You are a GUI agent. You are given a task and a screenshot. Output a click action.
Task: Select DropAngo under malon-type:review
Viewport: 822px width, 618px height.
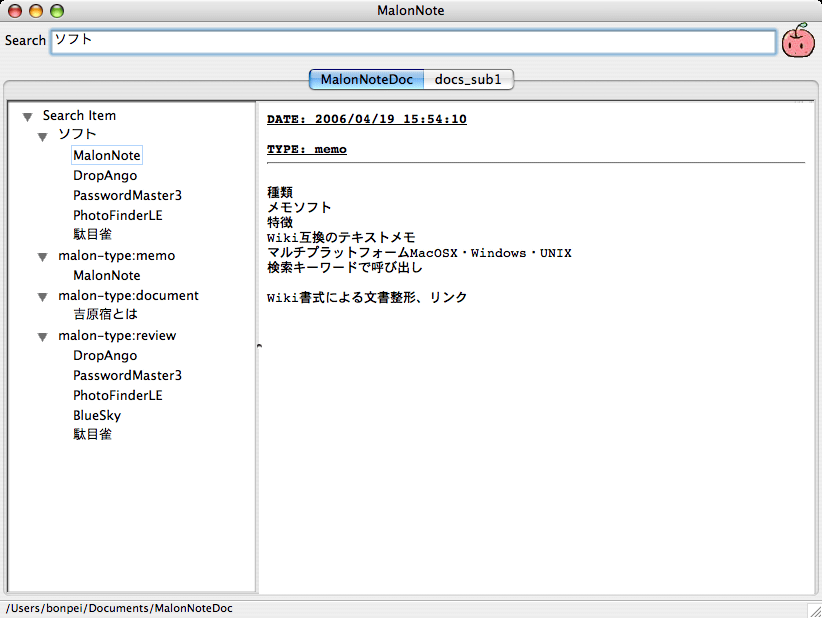click(x=105, y=355)
